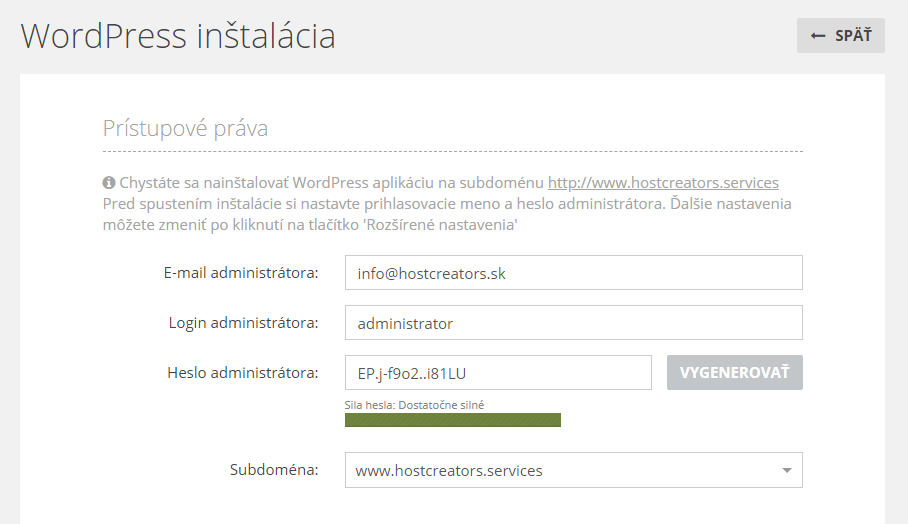This screenshot has width=908, height=524.
Task: Click the SPÄŤ back button
Action: click(840, 36)
